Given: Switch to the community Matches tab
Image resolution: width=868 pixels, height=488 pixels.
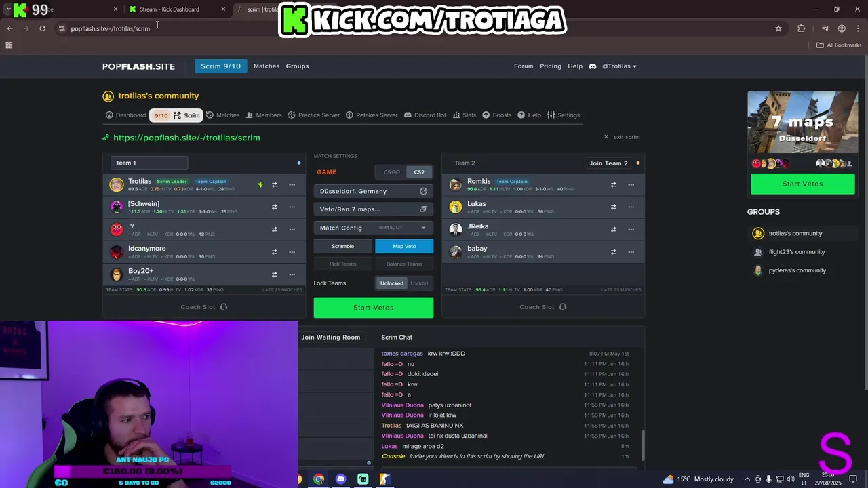Looking at the screenshot, I should point(222,115).
